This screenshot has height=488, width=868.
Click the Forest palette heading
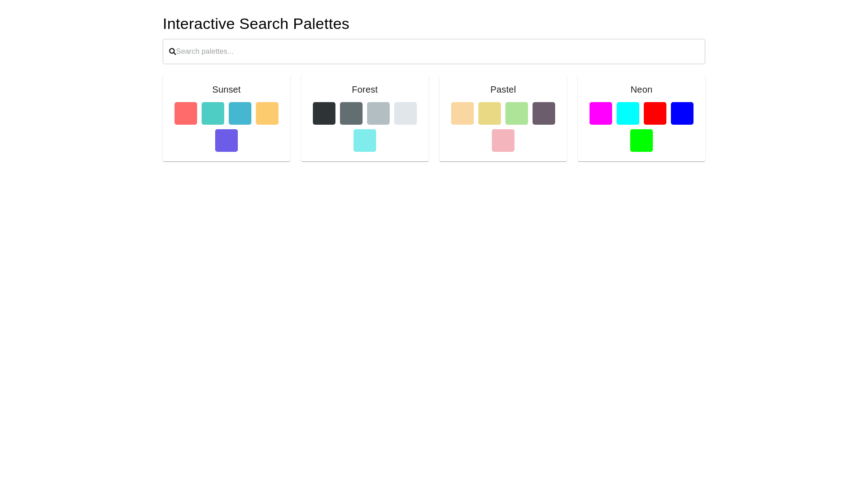tap(364, 89)
